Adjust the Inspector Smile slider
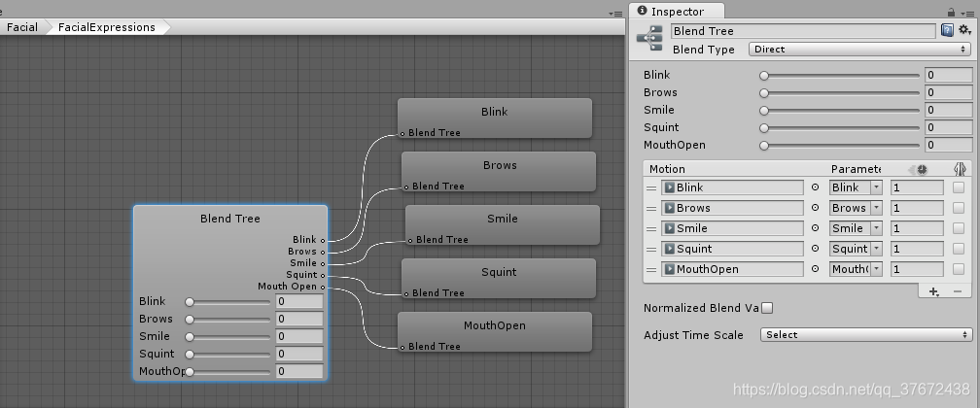 tap(841, 111)
